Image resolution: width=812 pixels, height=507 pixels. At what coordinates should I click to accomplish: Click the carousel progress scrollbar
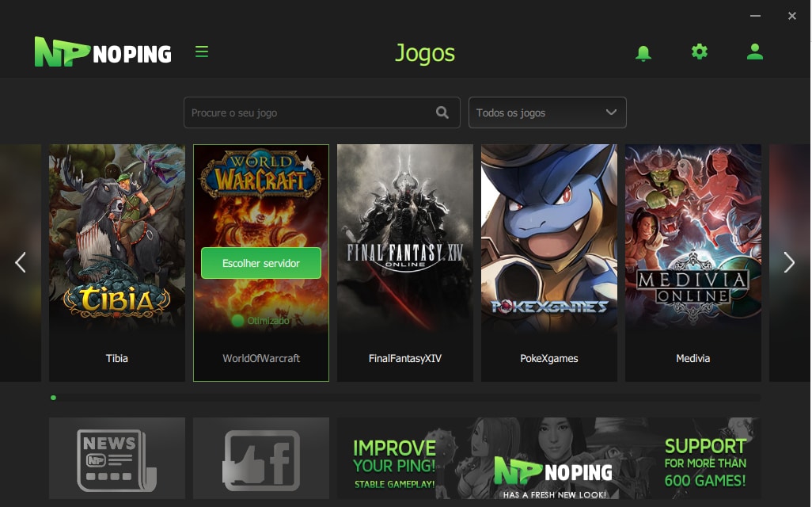pyautogui.click(x=405, y=398)
